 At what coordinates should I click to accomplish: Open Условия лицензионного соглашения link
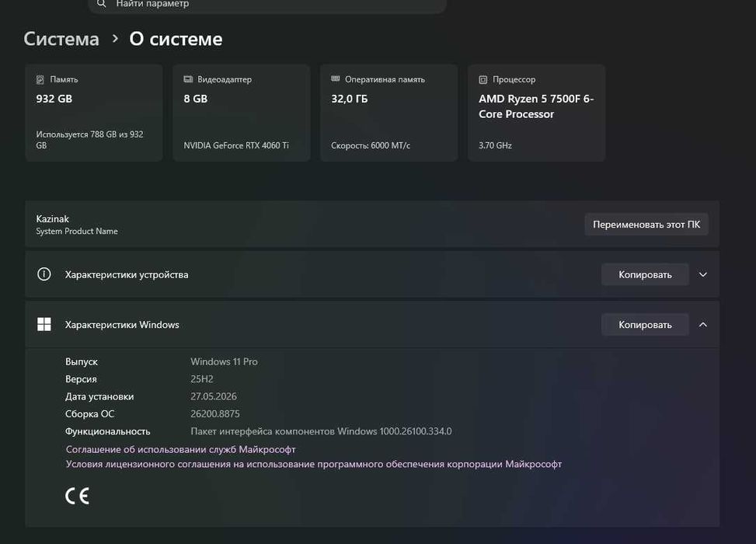[313, 464]
